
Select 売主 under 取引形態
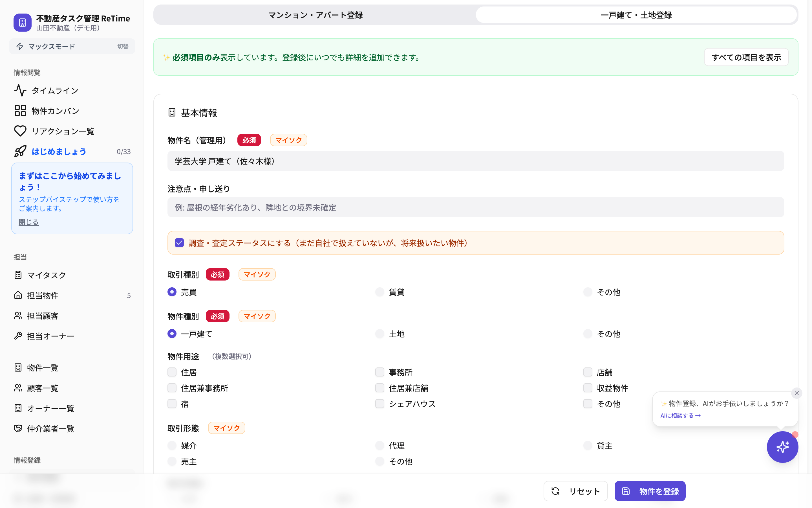[172, 461]
